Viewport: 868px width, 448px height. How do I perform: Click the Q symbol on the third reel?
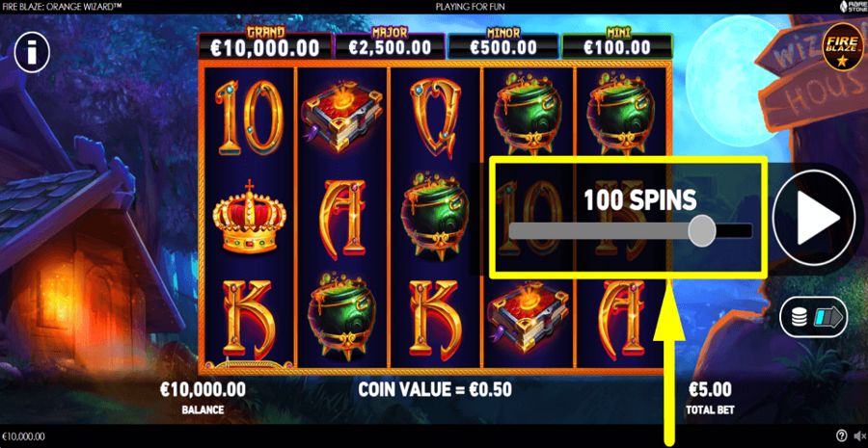[435, 119]
